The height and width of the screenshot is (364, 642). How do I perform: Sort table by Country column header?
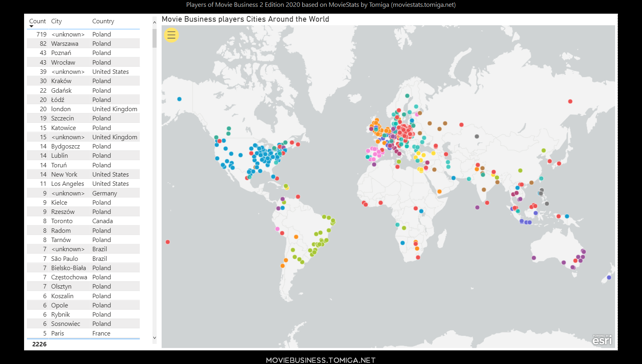pyautogui.click(x=103, y=21)
